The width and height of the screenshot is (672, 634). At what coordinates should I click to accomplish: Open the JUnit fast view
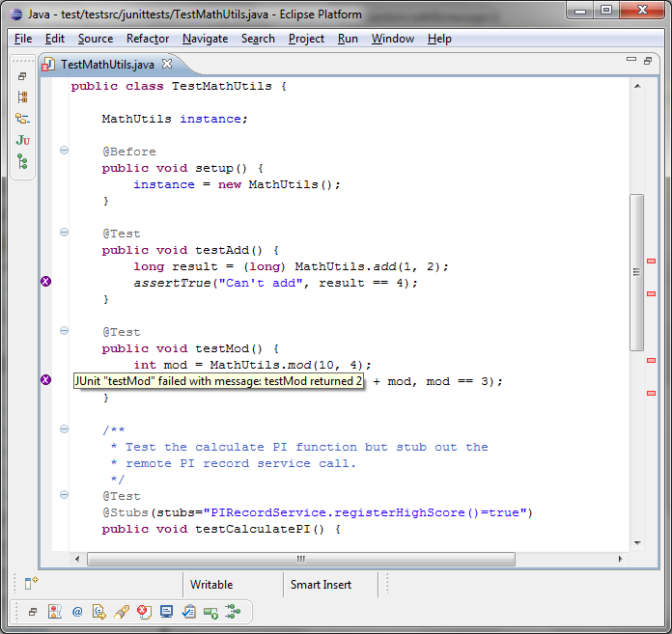[22, 140]
